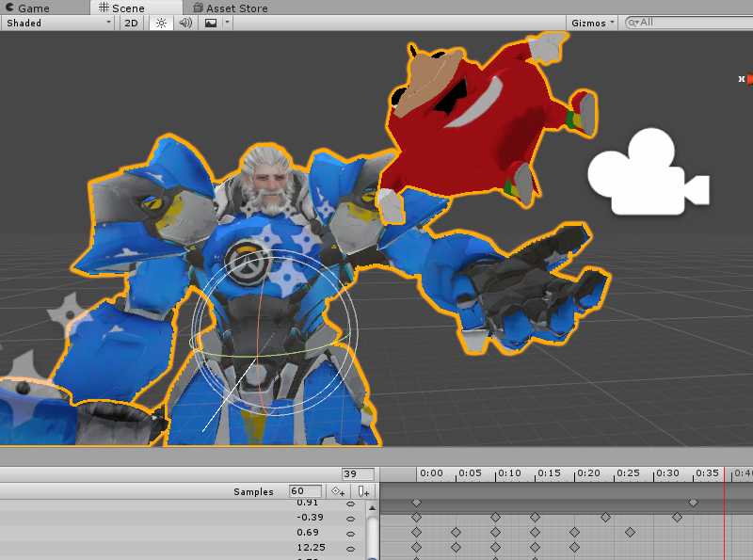Open the scene effects image dropdown

[216, 23]
